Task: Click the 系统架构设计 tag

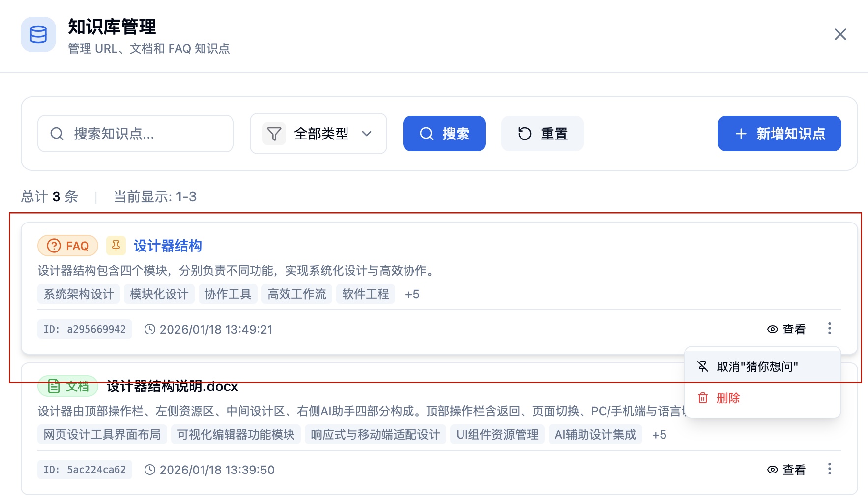Action: 79,294
